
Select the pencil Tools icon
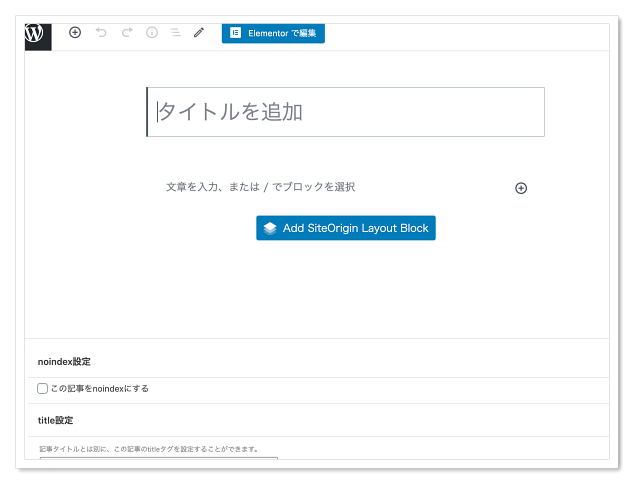click(199, 33)
